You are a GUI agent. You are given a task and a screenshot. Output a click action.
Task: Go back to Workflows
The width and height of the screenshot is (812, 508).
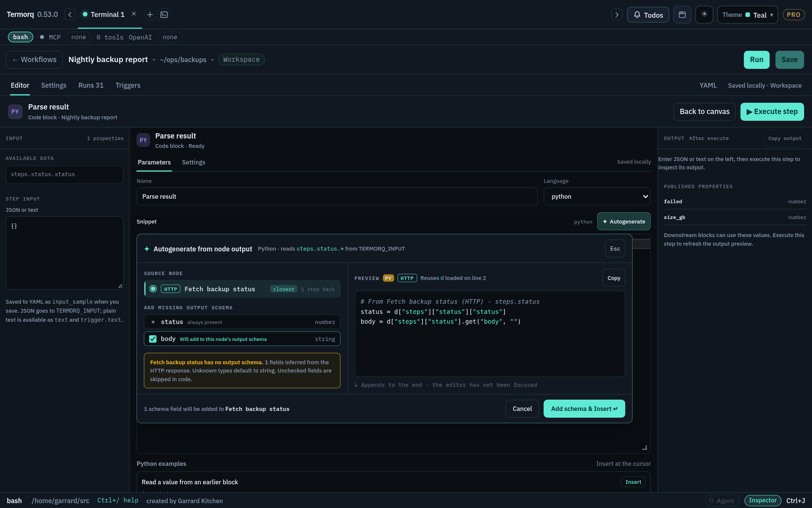point(34,60)
